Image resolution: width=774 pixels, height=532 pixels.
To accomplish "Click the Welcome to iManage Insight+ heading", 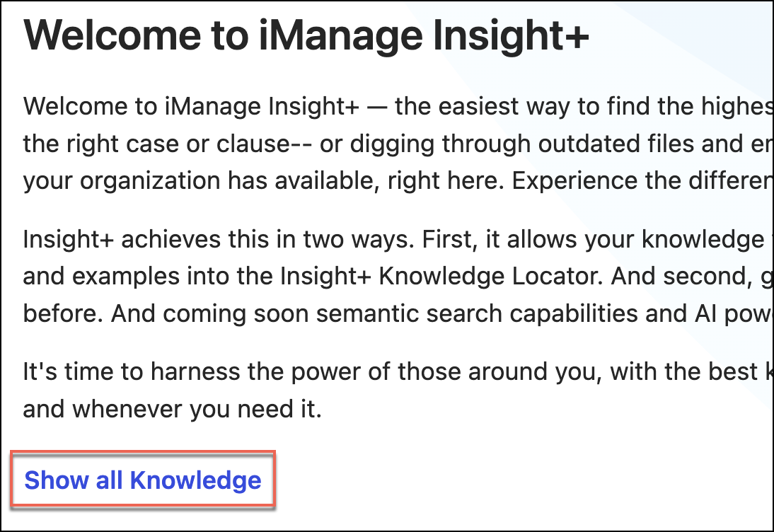I will pos(306,36).
